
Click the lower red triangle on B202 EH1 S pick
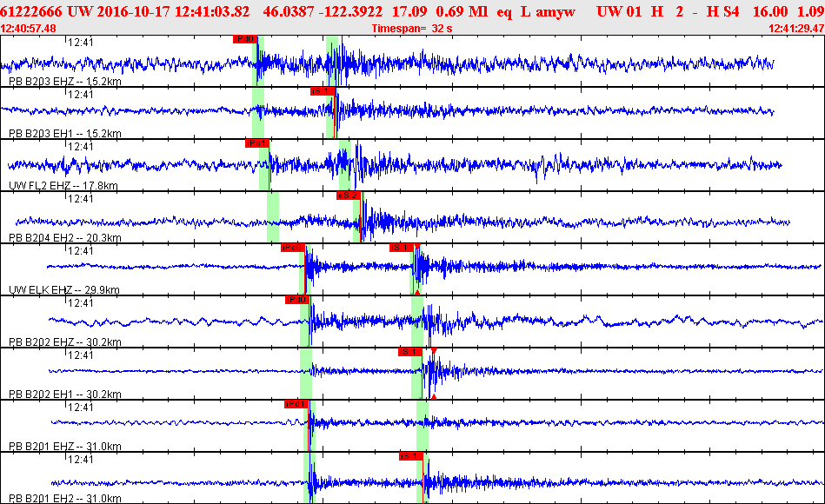point(434,396)
